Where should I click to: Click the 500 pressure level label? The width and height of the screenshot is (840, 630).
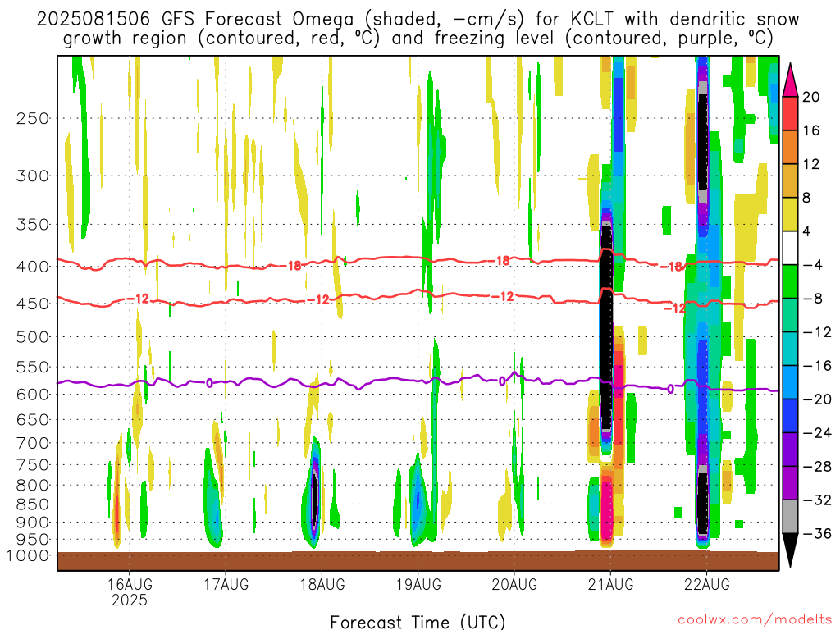pos(33,337)
